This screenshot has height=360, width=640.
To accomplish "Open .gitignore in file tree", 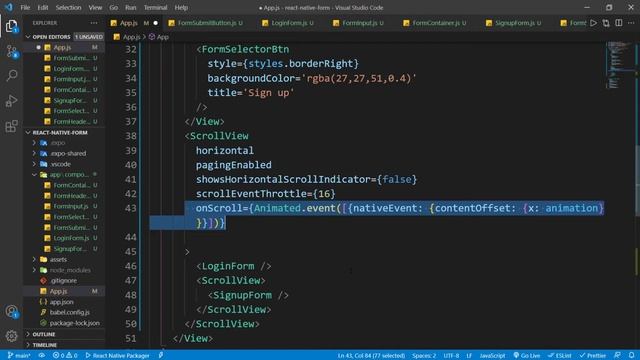I will (63, 281).
